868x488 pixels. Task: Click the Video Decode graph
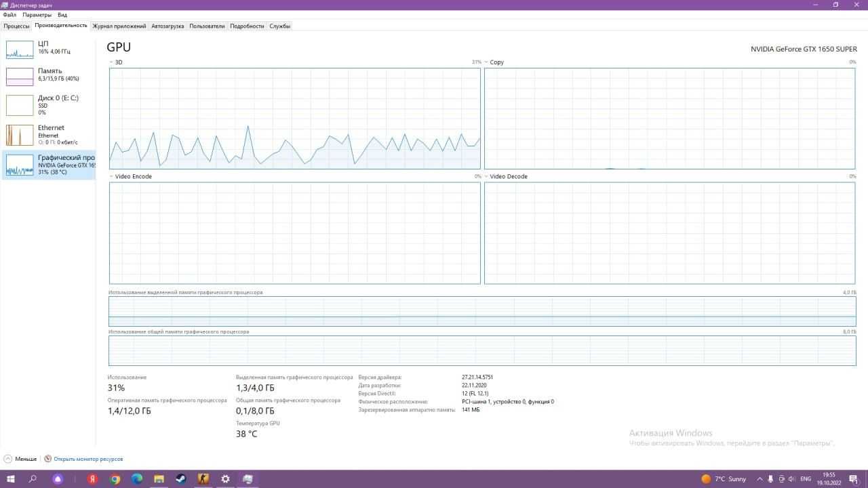pyautogui.click(x=669, y=232)
